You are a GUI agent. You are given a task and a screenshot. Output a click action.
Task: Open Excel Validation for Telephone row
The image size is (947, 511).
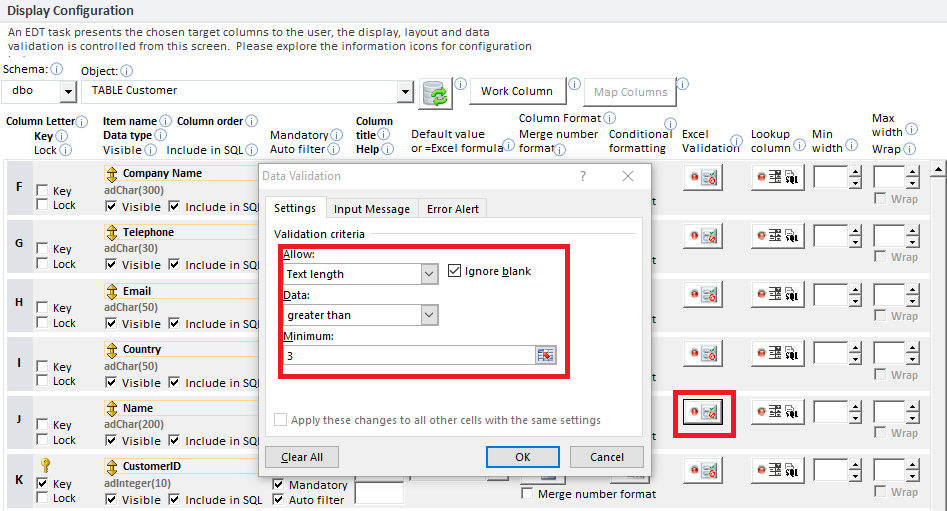[x=703, y=236]
